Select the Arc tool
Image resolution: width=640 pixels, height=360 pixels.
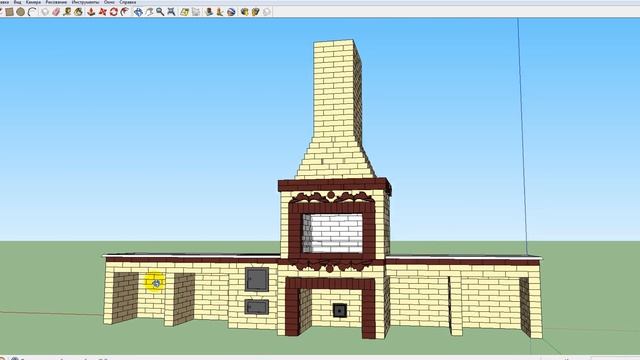click(x=32, y=12)
